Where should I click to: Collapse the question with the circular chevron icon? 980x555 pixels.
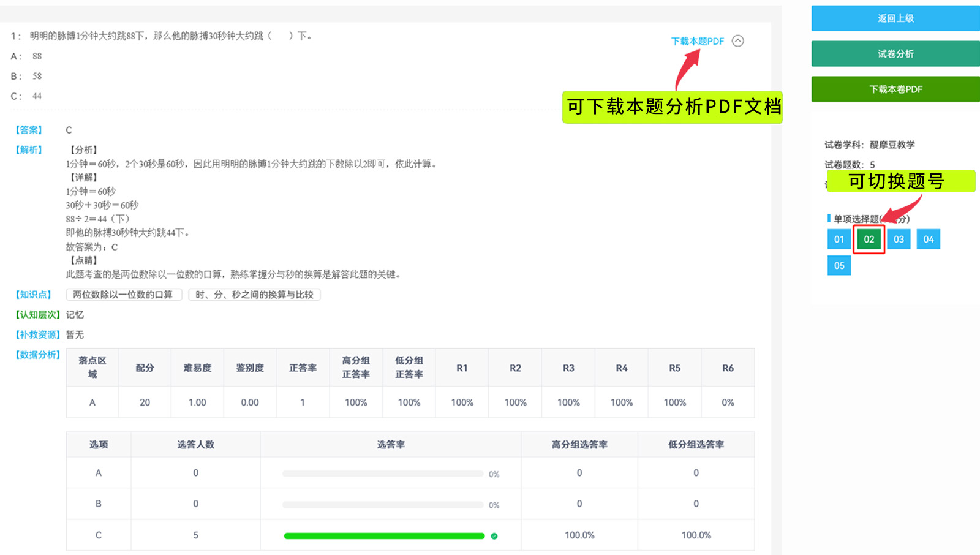point(738,41)
